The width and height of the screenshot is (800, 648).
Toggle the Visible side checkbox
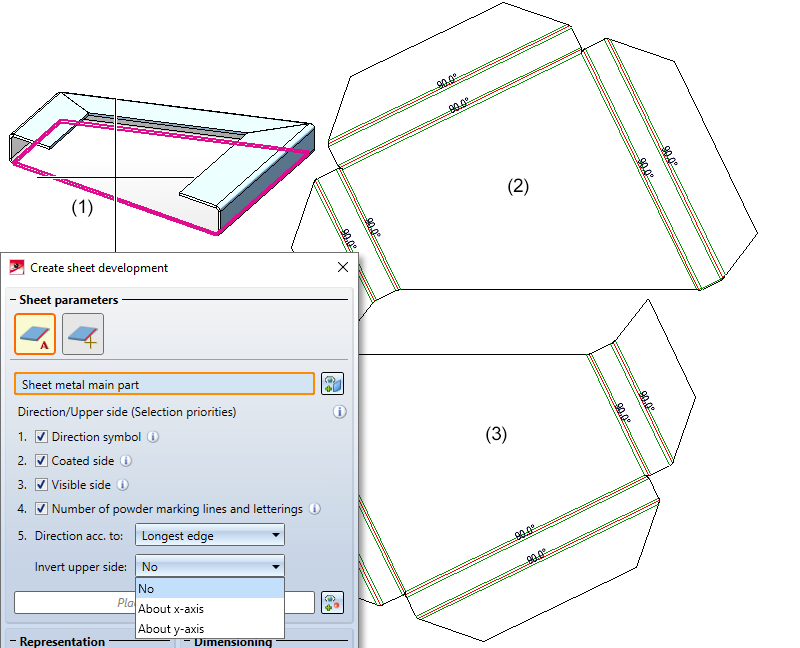click(x=41, y=485)
